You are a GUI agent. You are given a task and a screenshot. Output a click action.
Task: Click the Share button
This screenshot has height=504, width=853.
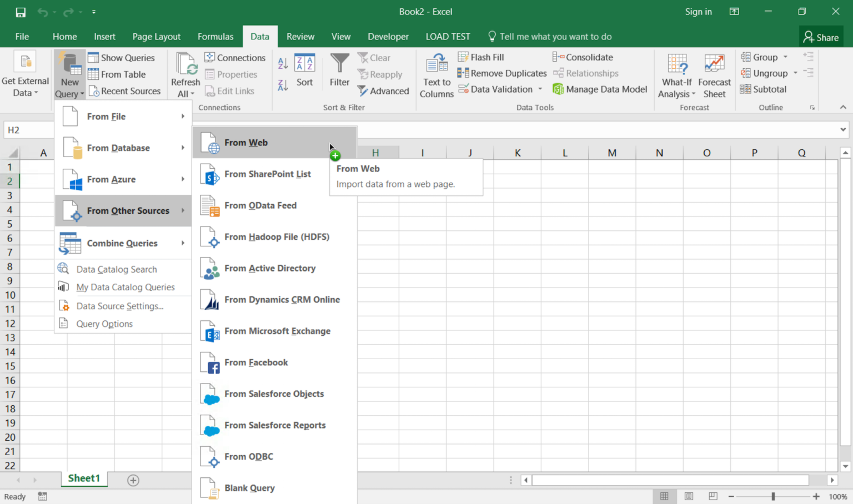point(821,36)
